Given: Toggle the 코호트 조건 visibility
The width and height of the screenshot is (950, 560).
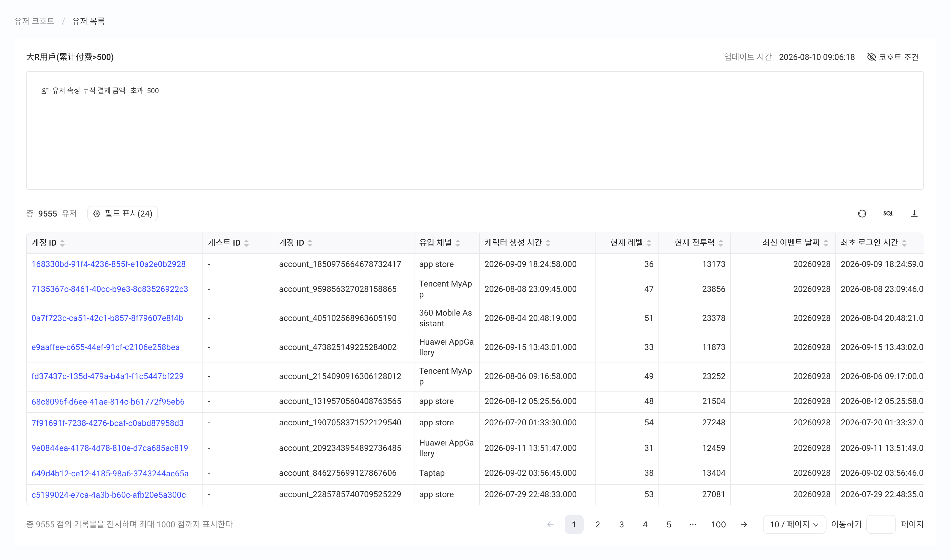Looking at the screenshot, I should pos(893,57).
